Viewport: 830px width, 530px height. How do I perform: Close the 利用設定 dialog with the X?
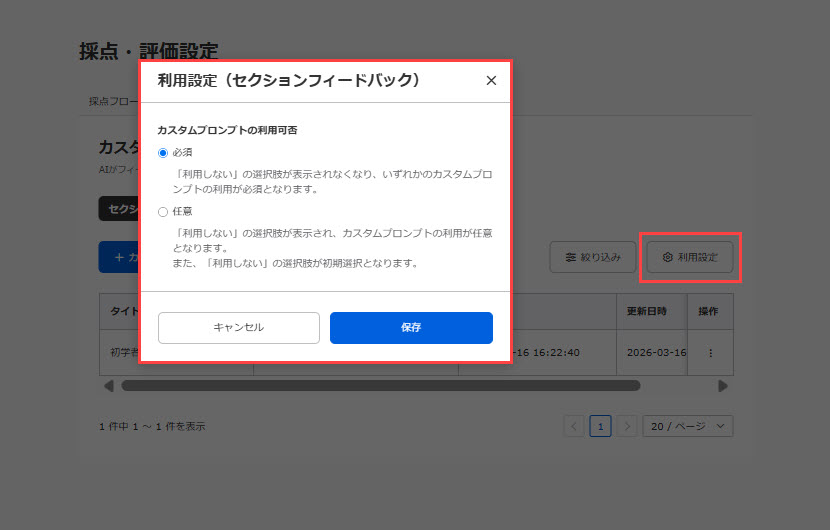pos(491,81)
